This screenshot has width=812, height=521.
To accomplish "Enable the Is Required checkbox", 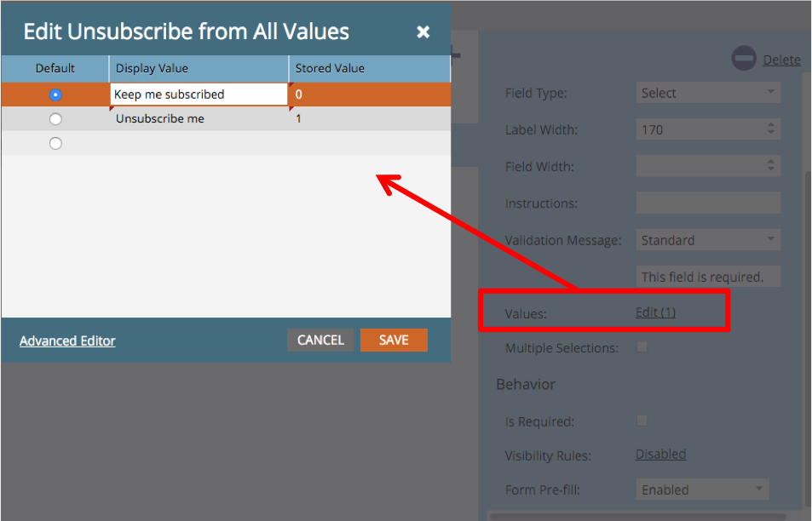I will coord(642,421).
